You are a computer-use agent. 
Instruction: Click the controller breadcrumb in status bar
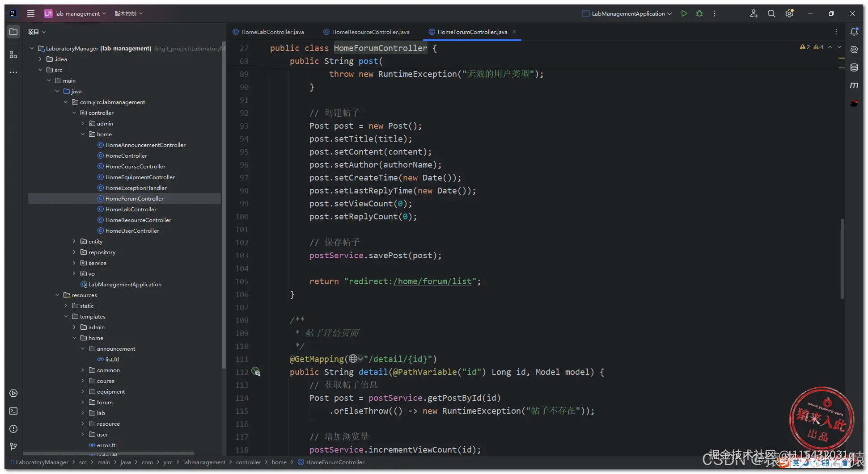coord(248,462)
